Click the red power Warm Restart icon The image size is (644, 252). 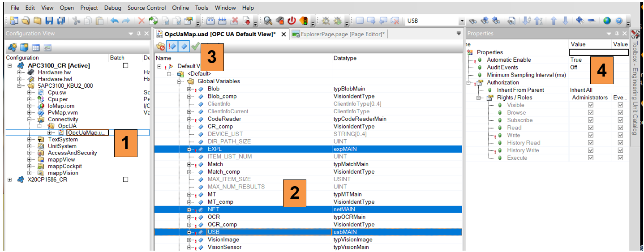[292, 21]
